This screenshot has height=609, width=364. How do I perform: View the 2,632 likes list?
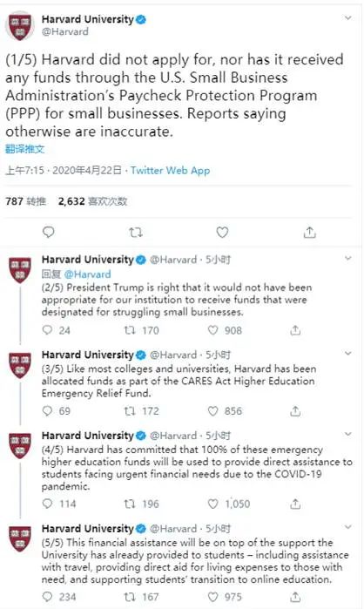point(93,201)
